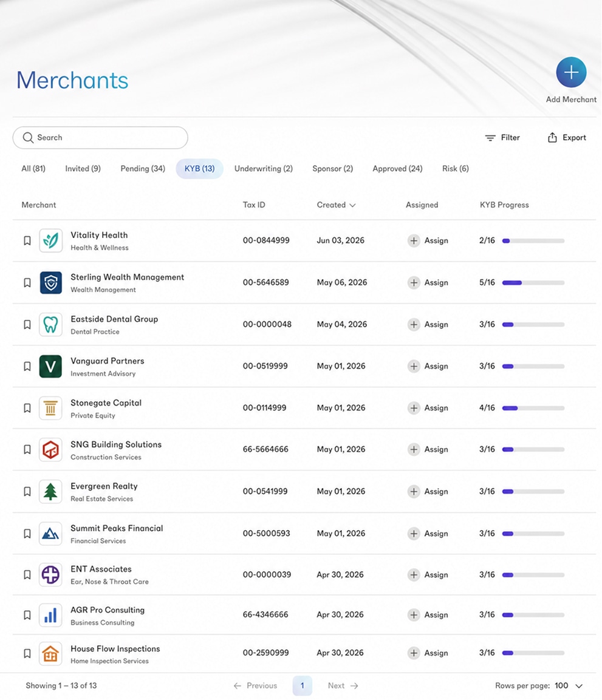Screen dimensions: 602x700
Task: Click the assign plus icon for ENT Associates
Action: click(414, 574)
